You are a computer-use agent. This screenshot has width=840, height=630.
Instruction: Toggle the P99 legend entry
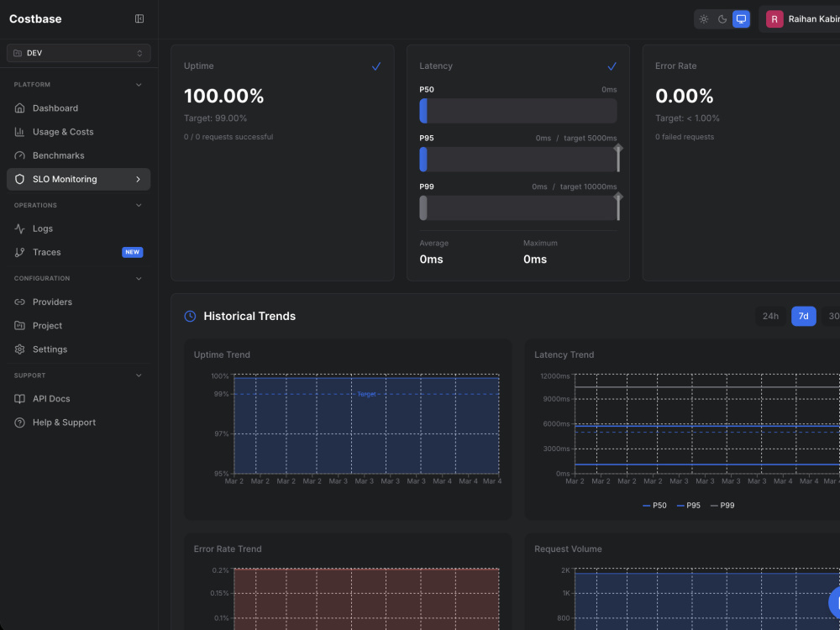coord(722,506)
